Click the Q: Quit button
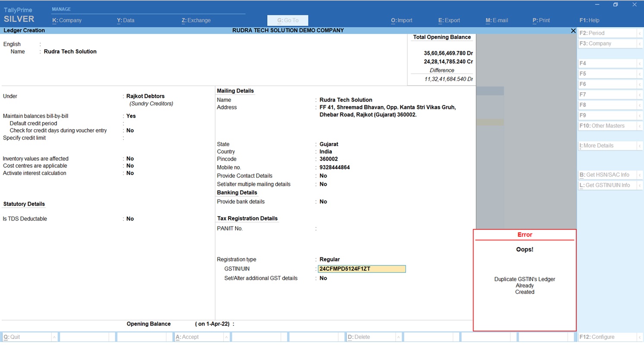 (x=12, y=337)
